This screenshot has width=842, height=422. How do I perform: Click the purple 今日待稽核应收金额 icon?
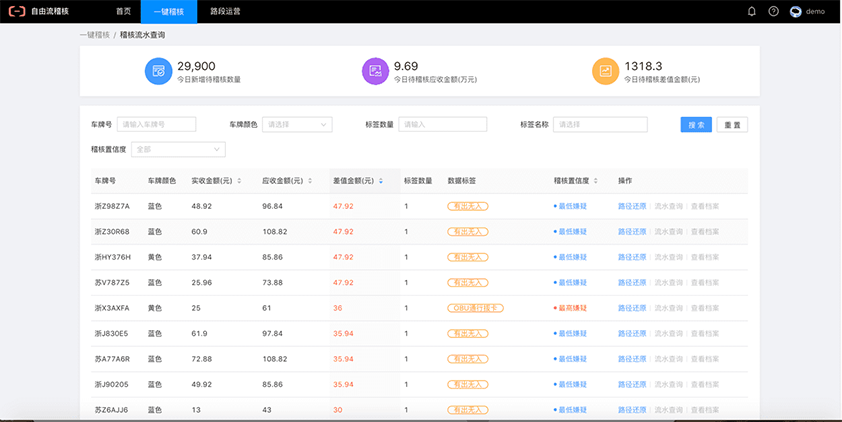[375, 71]
